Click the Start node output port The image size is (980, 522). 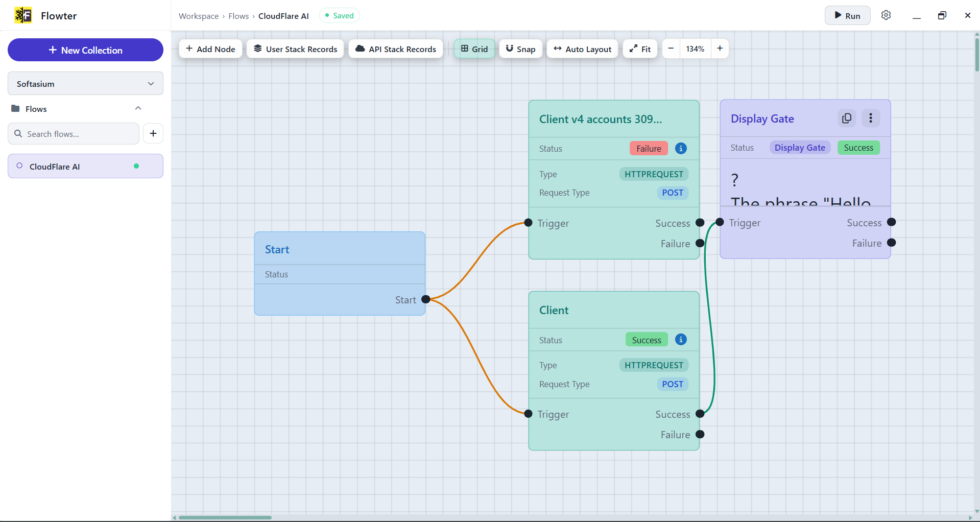tap(426, 299)
